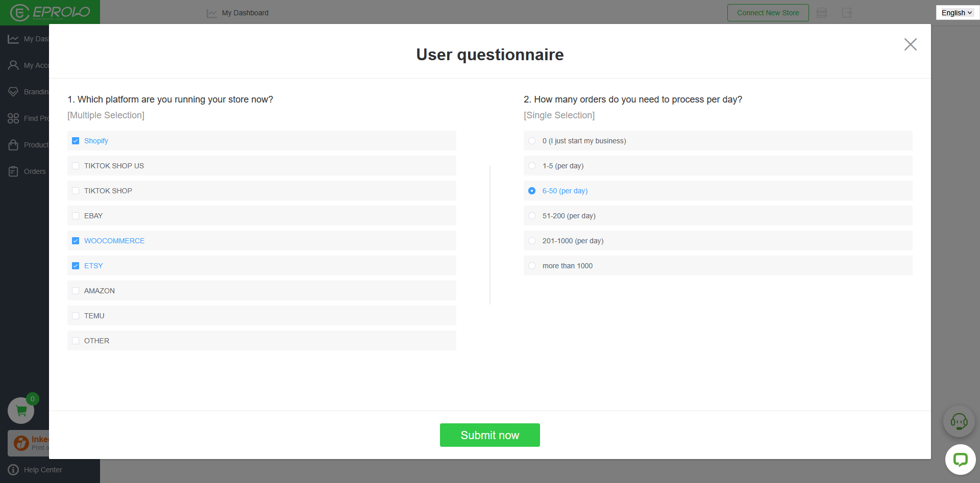Check the TIKTOK SHOP US checkbox
The height and width of the screenshot is (483, 980).
[x=76, y=166]
